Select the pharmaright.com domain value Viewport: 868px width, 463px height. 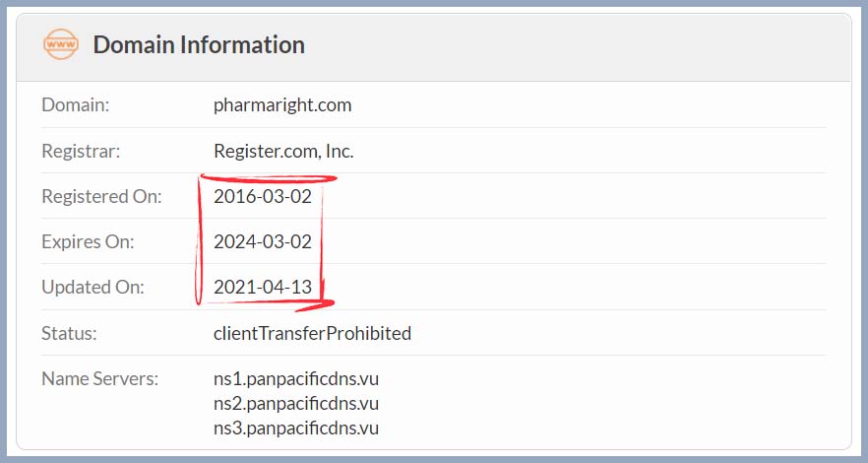[x=282, y=104]
